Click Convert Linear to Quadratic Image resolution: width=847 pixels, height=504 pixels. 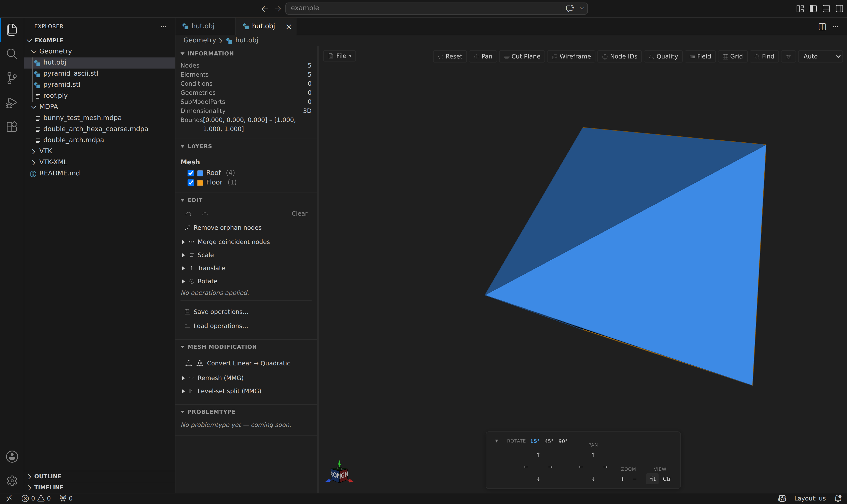[x=238, y=363]
